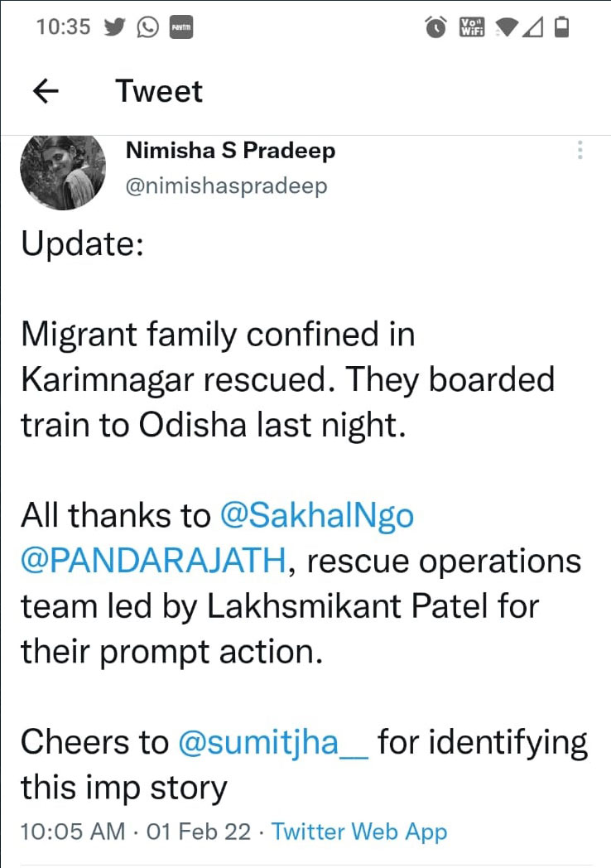Tap the back arrow

pyautogui.click(x=46, y=91)
